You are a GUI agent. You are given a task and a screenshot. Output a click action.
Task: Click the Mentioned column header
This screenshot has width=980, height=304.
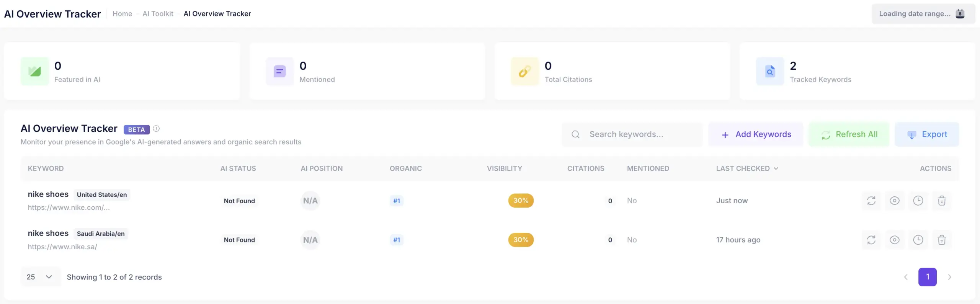click(x=648, y=168)
